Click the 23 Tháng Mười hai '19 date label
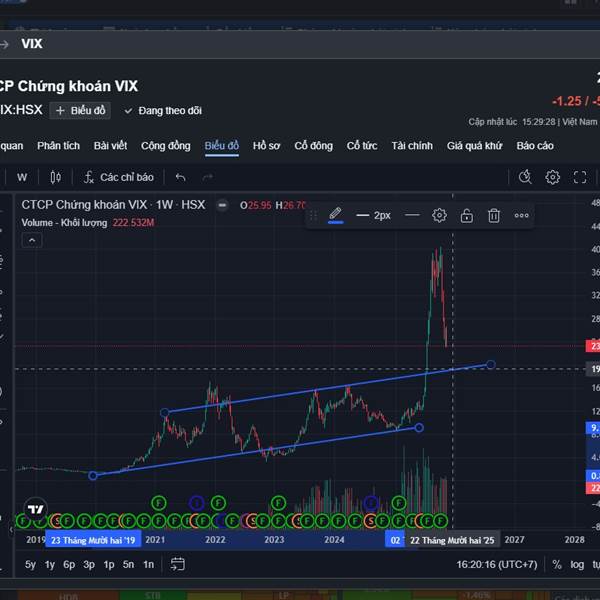Image resolution: width=600 pixels, height=600 pixels. 93,540
